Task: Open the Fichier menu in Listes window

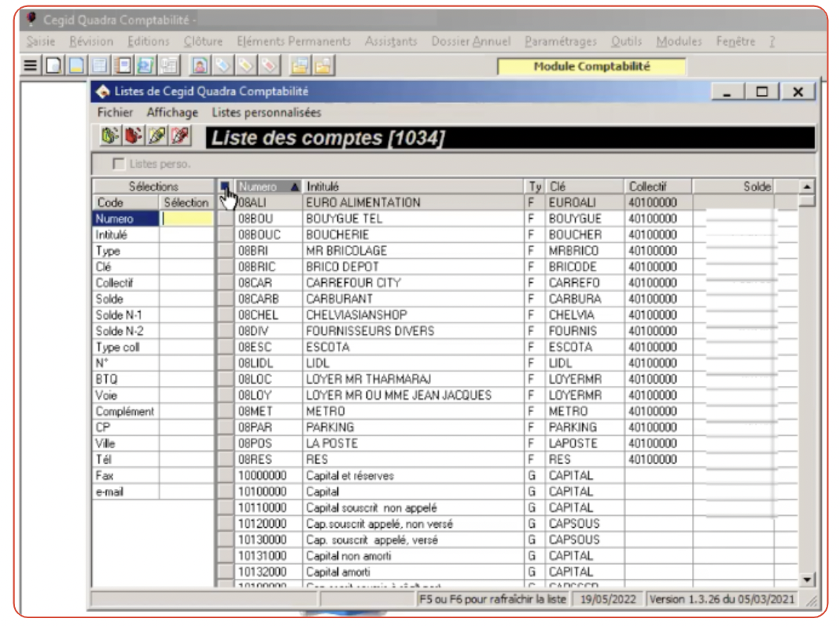Action: click(x=115, y=112)
